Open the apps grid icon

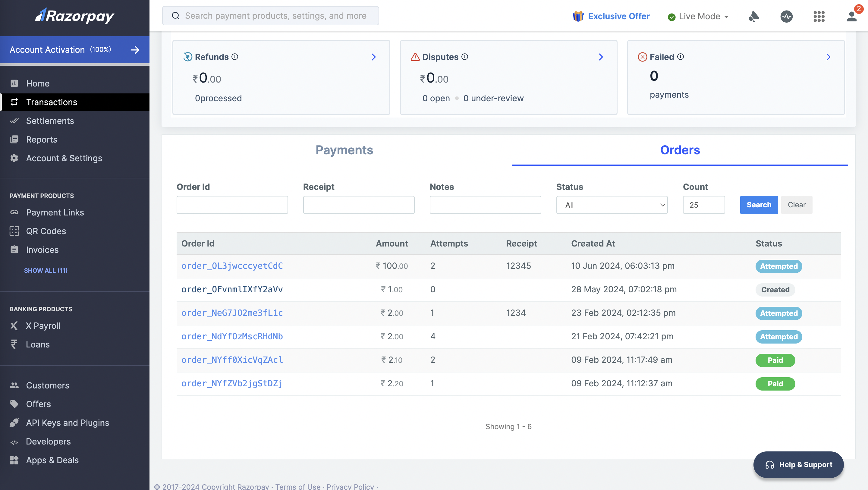tap(819, 16)
